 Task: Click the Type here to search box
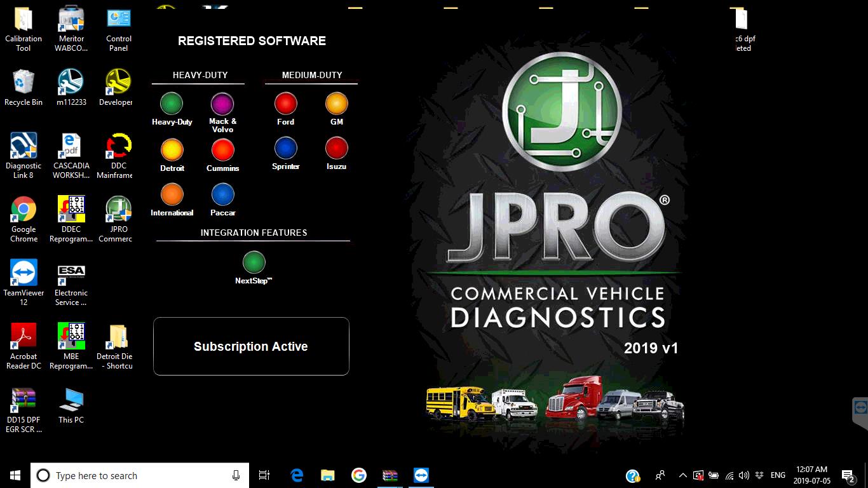pyautogui.click(x=140, y=475)
